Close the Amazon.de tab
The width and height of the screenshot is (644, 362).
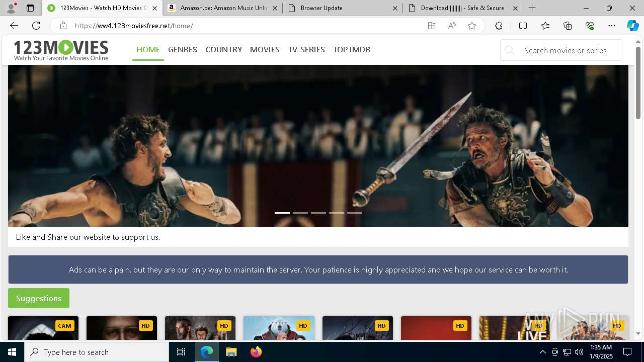[x=275, y=8]
